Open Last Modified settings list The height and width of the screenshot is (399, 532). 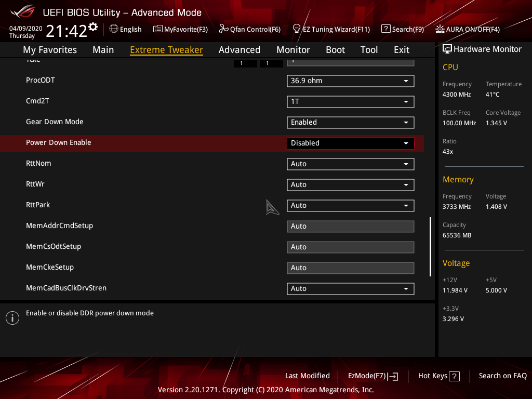point(307,376)
